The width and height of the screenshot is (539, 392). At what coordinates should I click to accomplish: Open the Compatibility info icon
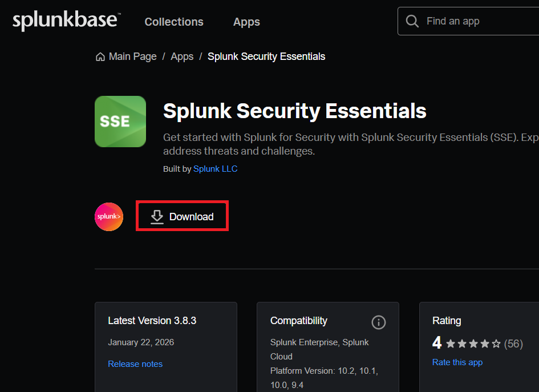click(x=378, y=322)
